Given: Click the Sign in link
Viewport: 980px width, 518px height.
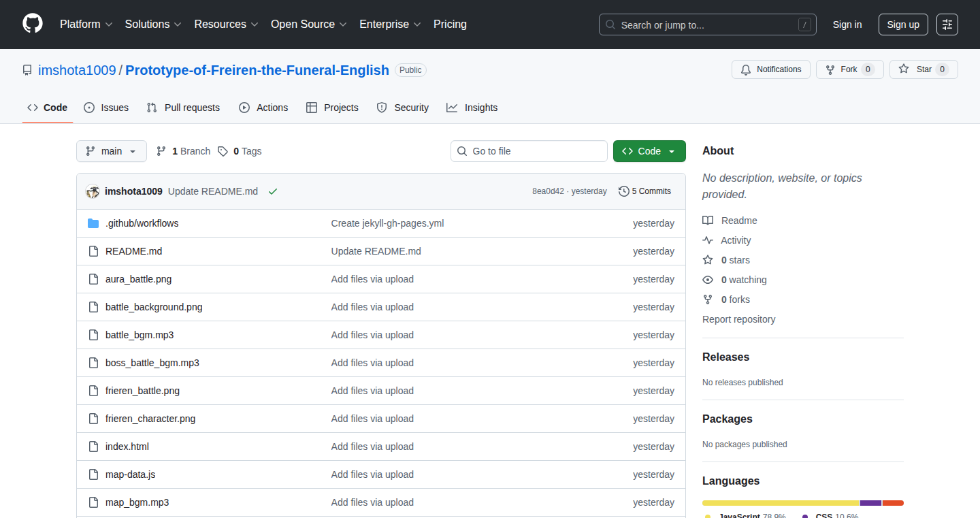Looking at the screenshot, I should tap(847, 25).
